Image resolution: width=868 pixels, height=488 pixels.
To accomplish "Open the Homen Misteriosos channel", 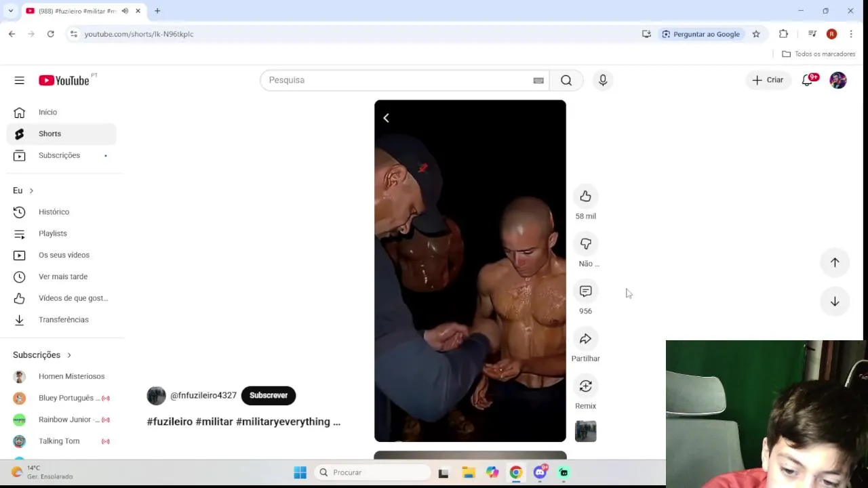I will tap(62, 376).
